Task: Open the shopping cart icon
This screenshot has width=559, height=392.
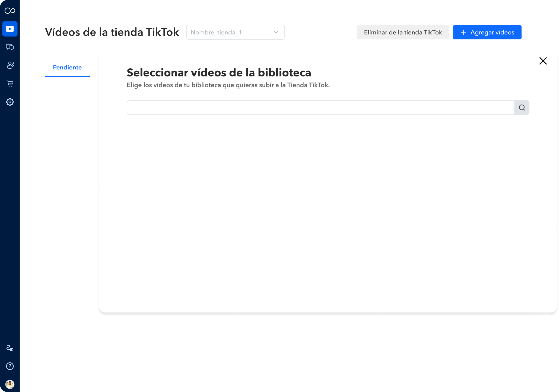Action: click(x=10, y=83)
